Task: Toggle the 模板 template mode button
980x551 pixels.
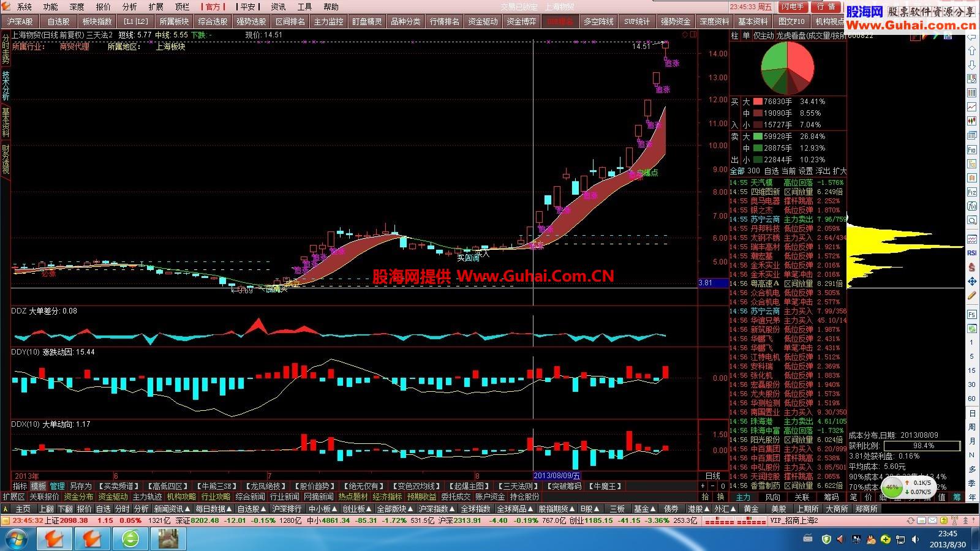Action: coord(39,486)
